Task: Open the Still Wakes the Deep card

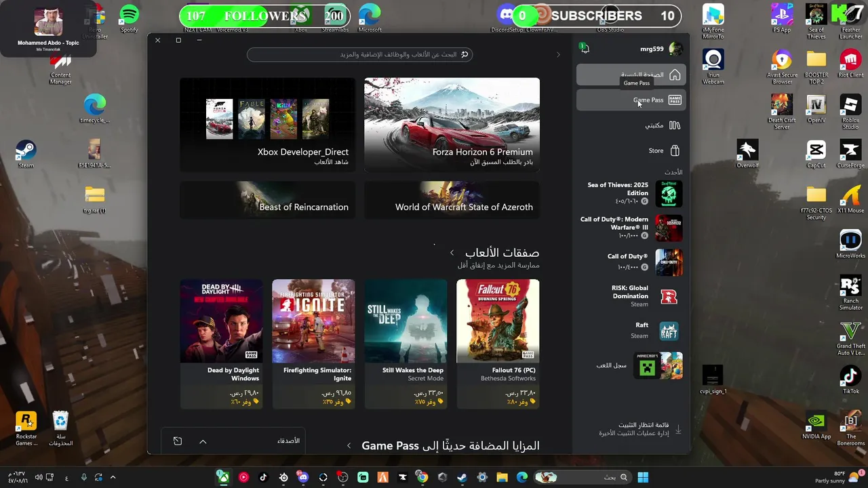Action: click(406, 344)
